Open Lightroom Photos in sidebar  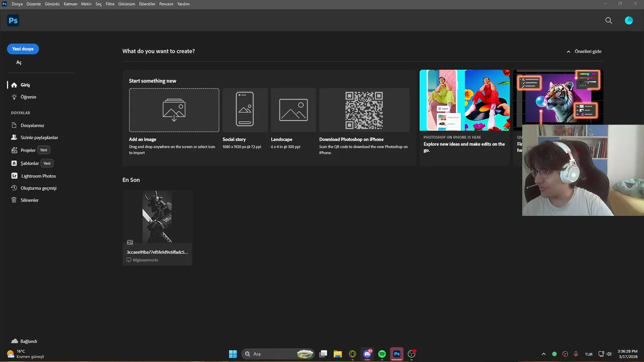pyautogui.click(x=33, y=176)
